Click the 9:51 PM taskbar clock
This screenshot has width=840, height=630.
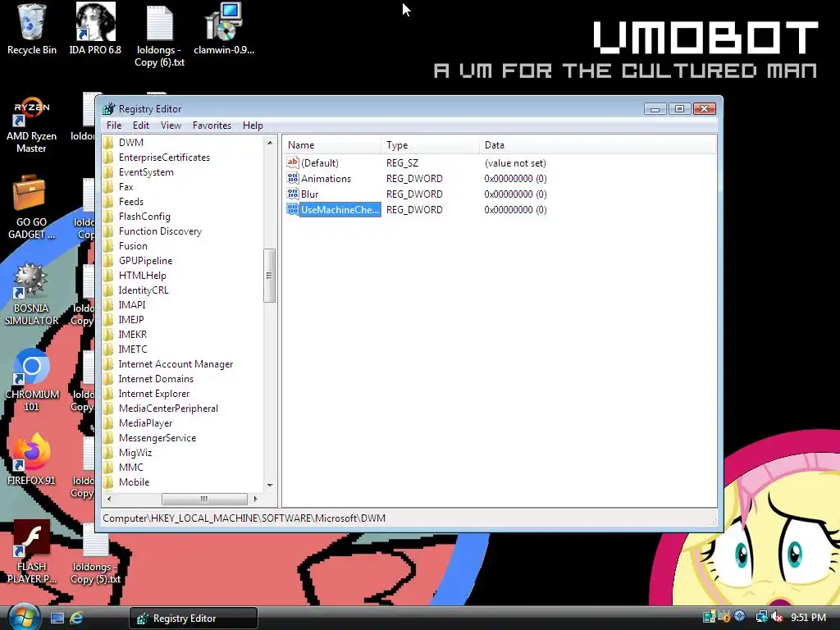(808, 617)
